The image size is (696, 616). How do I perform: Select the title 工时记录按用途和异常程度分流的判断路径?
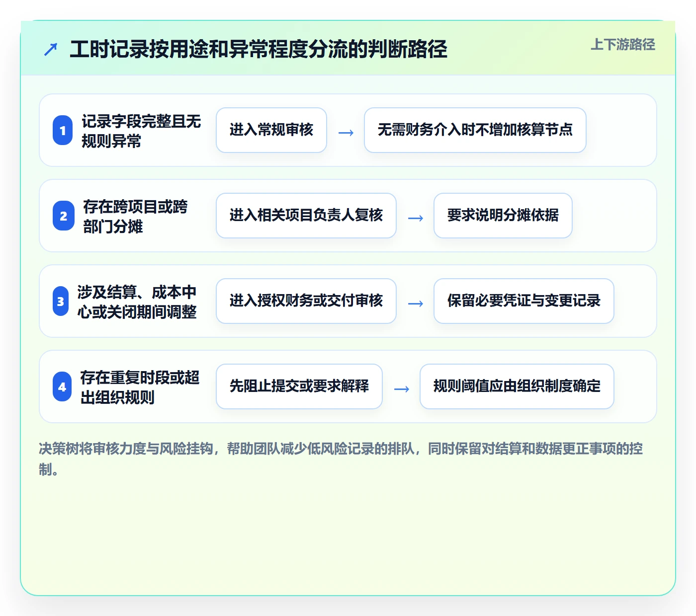(259, 49)
